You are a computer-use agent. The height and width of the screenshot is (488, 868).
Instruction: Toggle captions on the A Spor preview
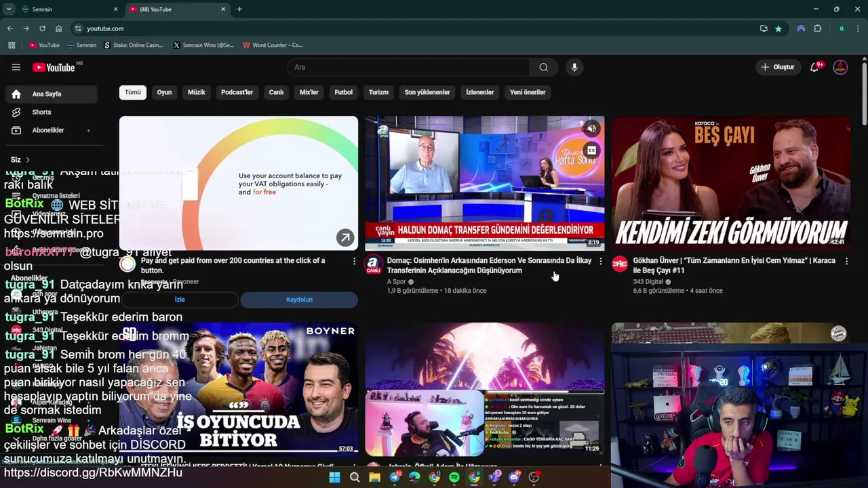[x=591, y=150]
